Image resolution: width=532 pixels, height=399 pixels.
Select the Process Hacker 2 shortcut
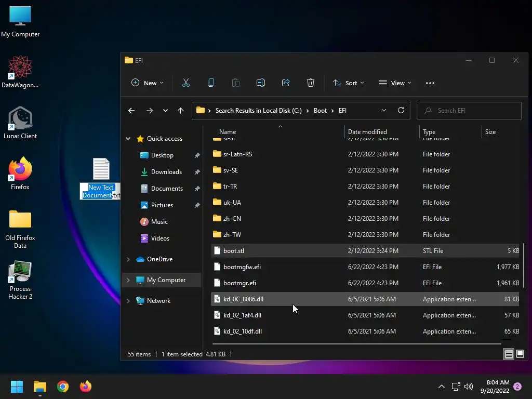pyautogui.click(x=20, y=280)
